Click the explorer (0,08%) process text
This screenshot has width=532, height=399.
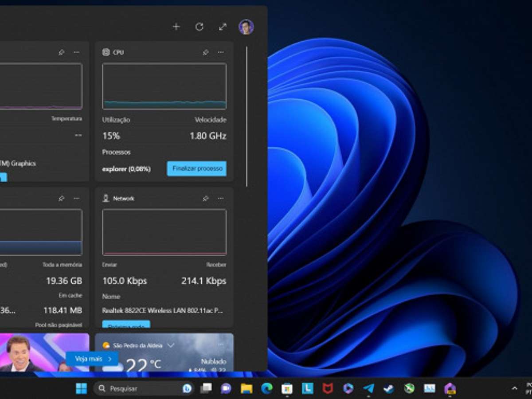(x=126, y=169)
